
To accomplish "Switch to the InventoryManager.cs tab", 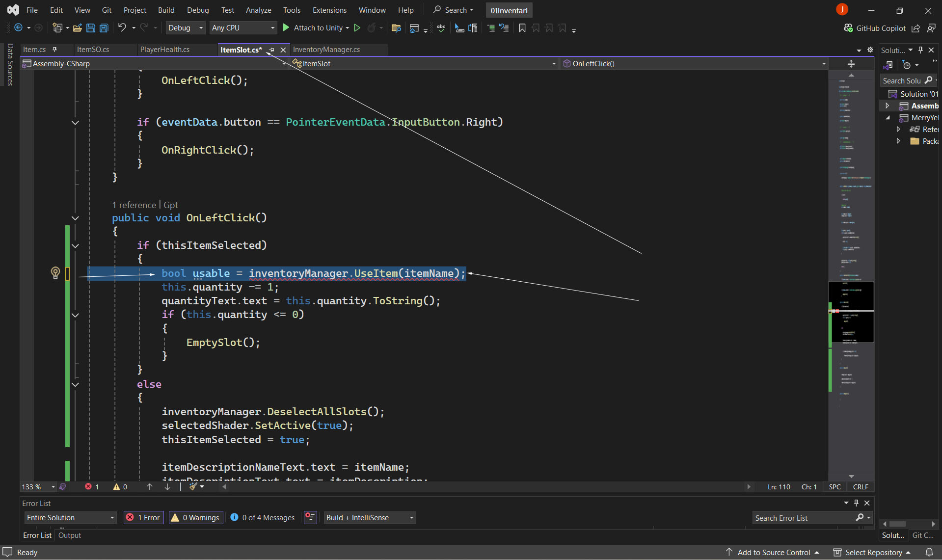I will point(326,50).
